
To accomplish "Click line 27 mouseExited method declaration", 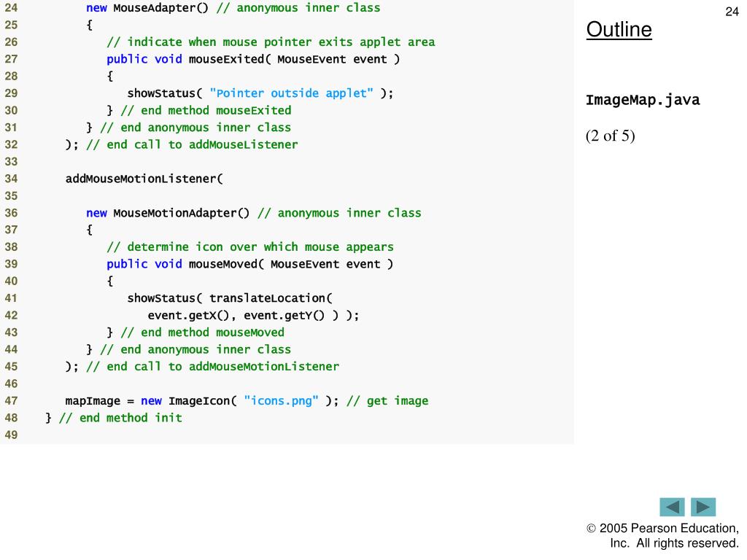I will 253,59.
